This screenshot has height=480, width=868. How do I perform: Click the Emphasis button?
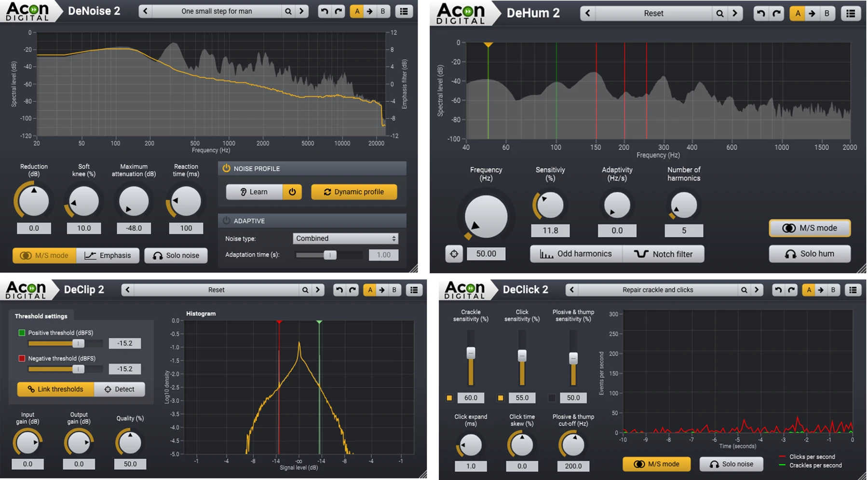point(108,255)
